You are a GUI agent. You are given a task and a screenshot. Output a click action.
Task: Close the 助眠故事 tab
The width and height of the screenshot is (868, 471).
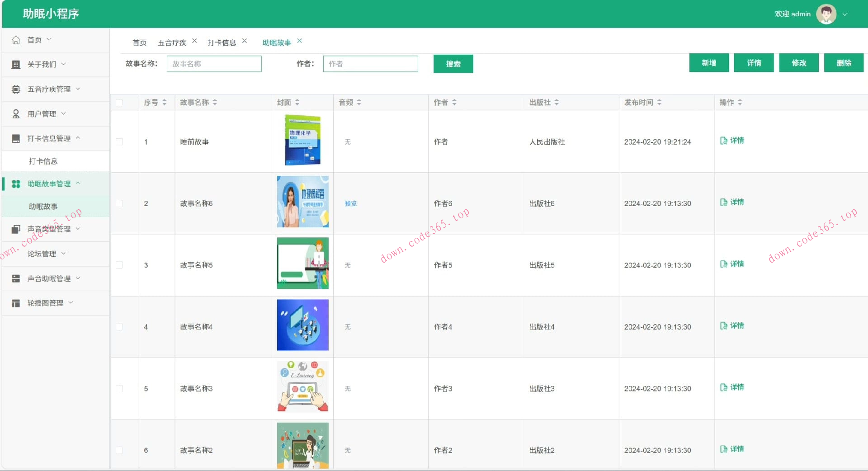click(x=299, y=41)
